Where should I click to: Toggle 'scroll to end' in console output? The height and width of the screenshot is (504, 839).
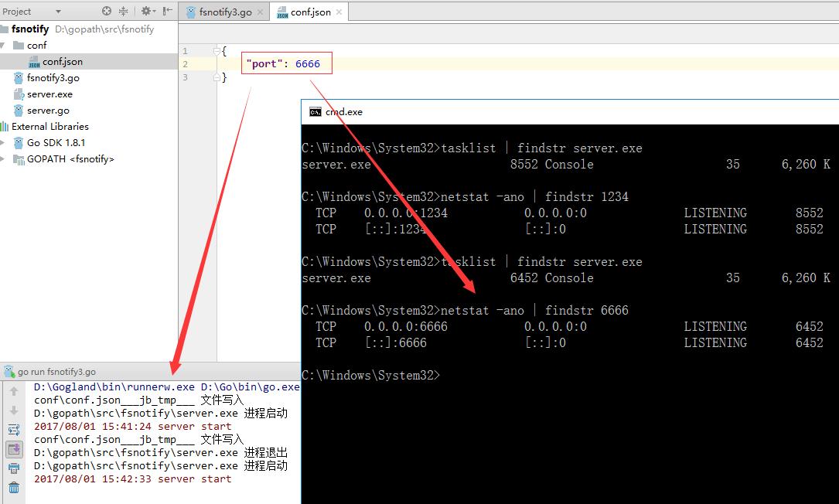(x=14, y=447)
